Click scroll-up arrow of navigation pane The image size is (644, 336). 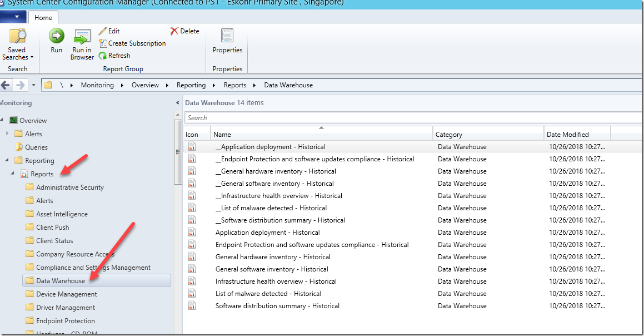pos(178,115)
